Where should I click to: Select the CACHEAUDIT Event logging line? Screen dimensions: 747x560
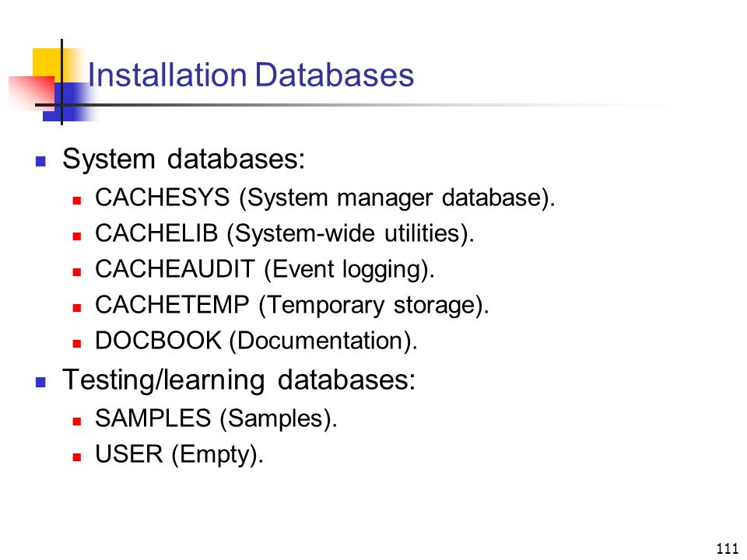click(265, 270)
